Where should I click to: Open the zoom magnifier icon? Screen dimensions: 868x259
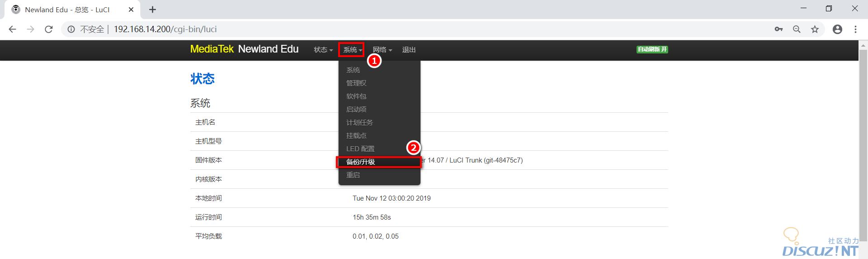tap(797, 29)
